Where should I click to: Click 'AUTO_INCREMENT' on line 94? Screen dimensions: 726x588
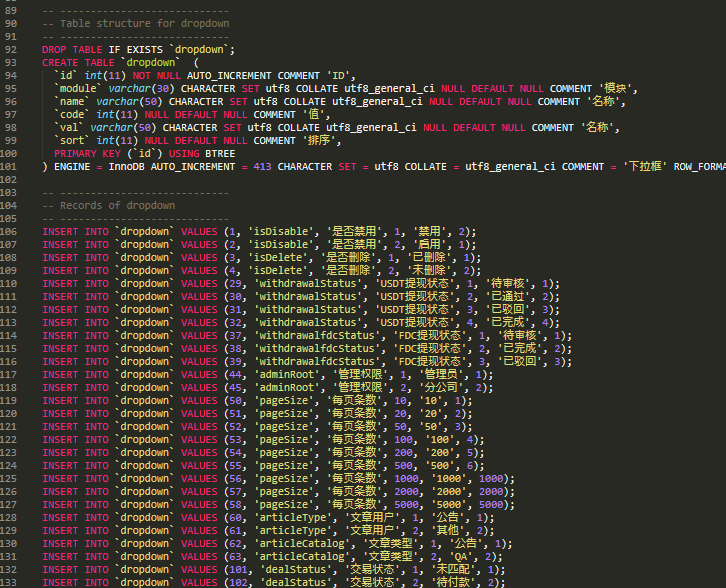click(229, 75)
